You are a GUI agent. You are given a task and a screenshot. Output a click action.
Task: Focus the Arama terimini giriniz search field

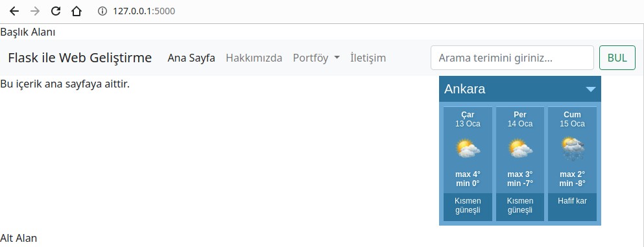[x=512, y=58]
